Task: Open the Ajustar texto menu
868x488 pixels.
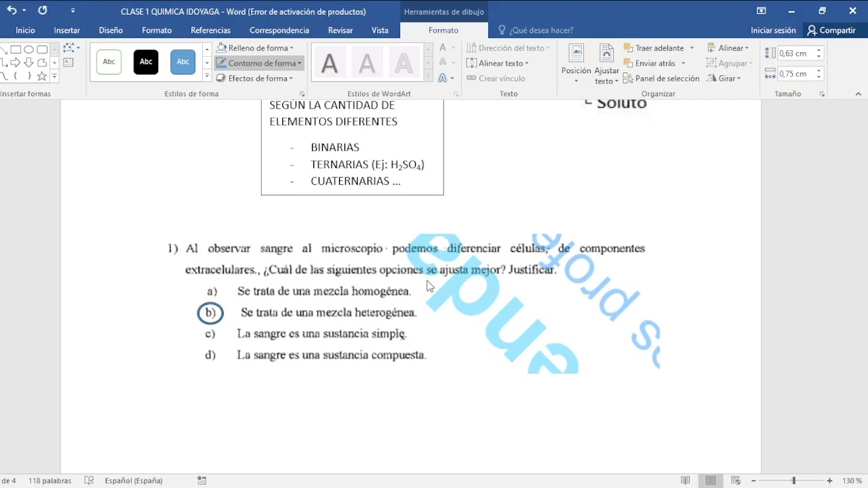Action: pos(606,64)
